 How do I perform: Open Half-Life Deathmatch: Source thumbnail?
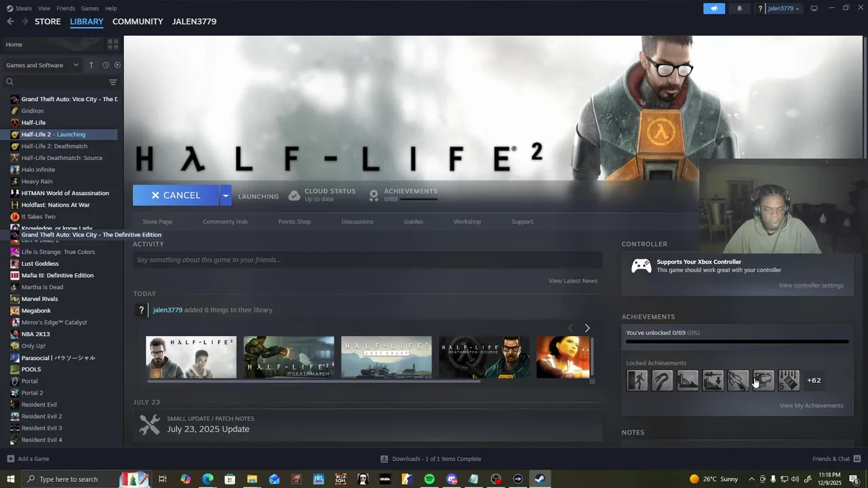pyautogui.click(x=484, y=357)
